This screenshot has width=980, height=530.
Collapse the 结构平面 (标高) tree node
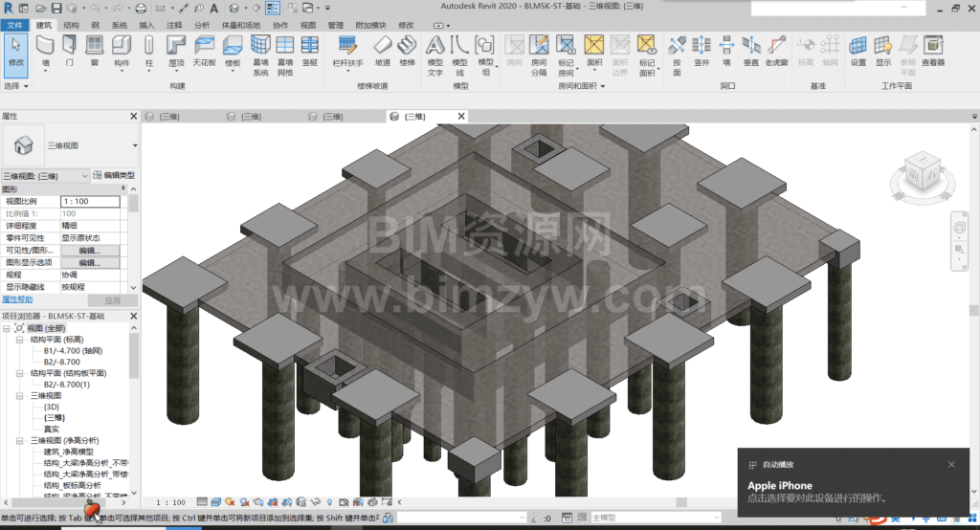pyautogui.click(x=19, y=340)
